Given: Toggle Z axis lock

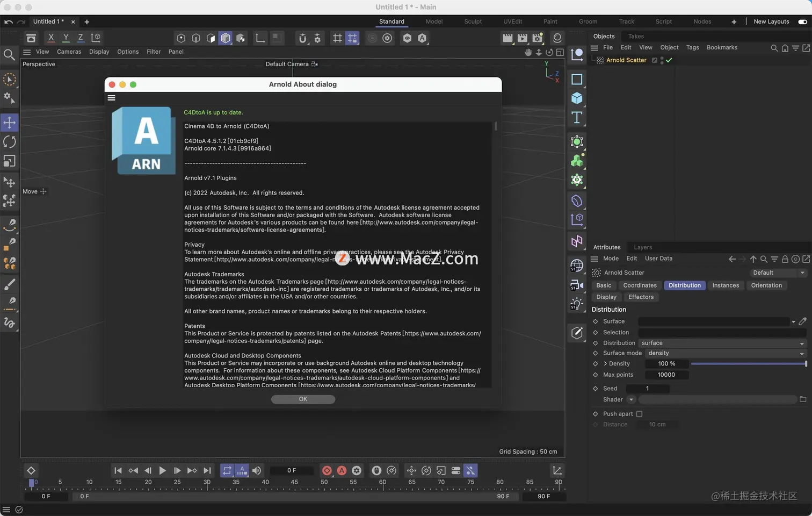Looking at the screenshot, I should click(81, 38).
